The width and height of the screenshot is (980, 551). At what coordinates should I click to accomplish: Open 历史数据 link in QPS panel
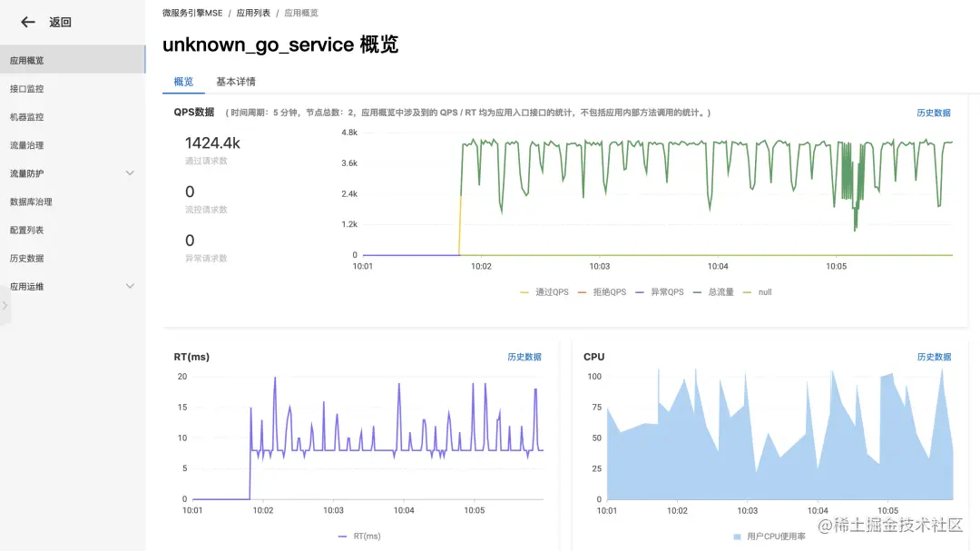(934, 113)
